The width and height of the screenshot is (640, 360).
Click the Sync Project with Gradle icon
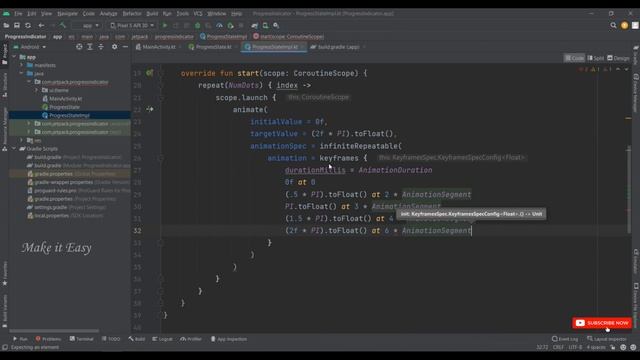[255, 25]
